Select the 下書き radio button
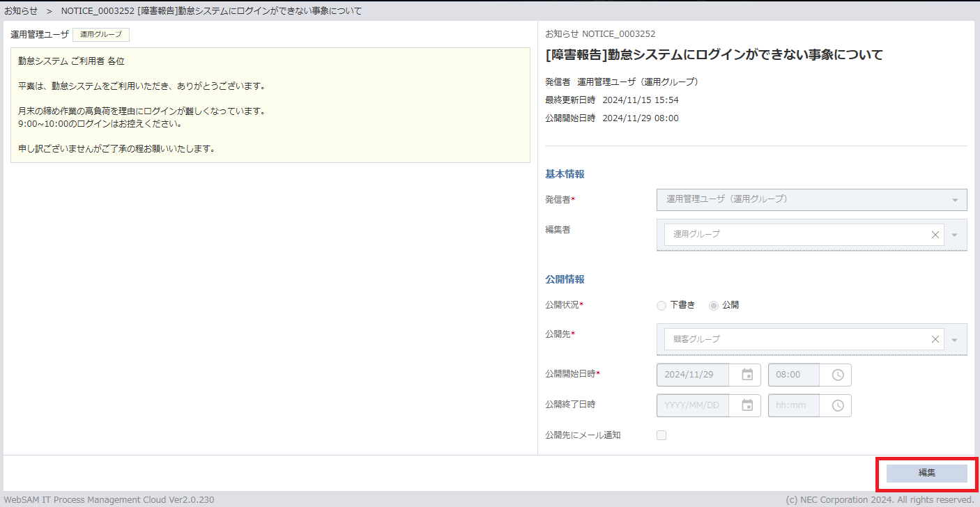The image size is (980, 507). tap(661, 305)
